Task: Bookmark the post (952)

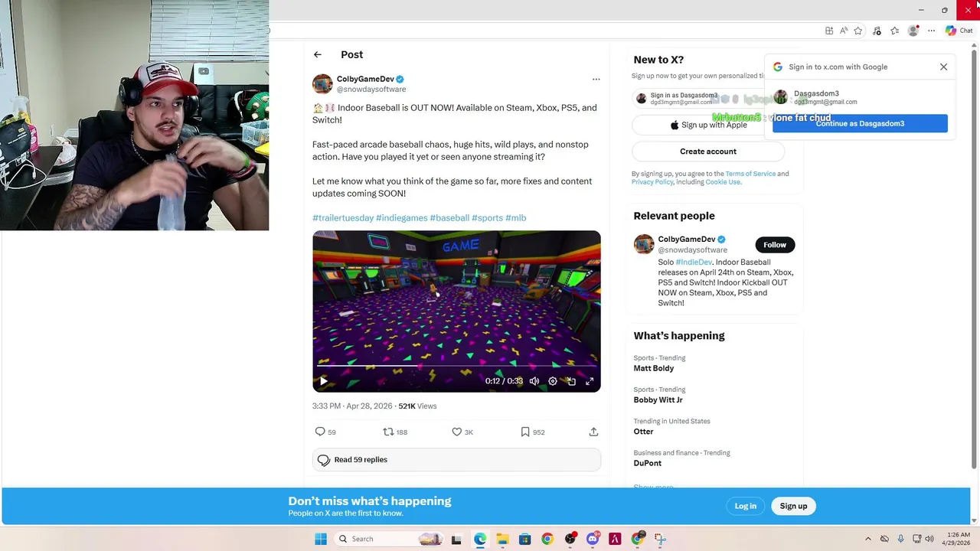Action: point(532,432)
